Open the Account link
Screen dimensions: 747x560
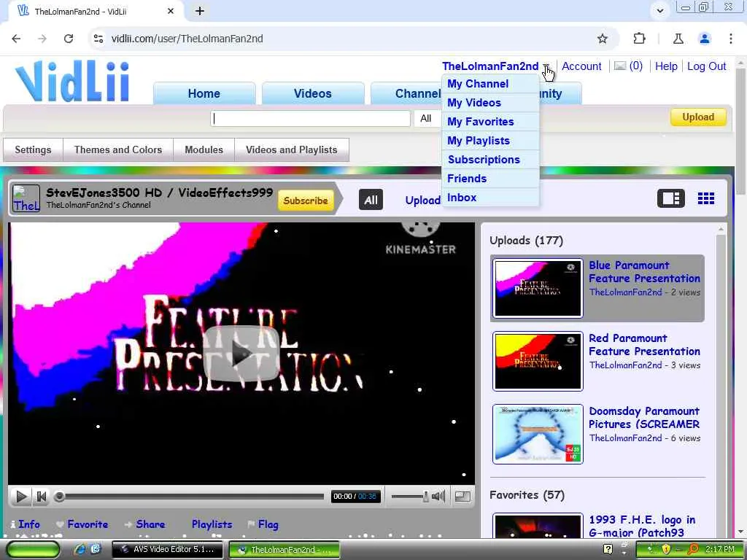pos(581,66)
